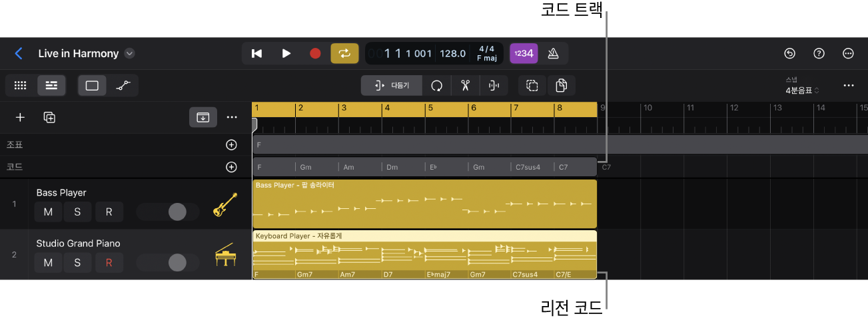Select the Join tool icon
The width and height of the screenshot is (868, 324).
[x=494, y=86]
